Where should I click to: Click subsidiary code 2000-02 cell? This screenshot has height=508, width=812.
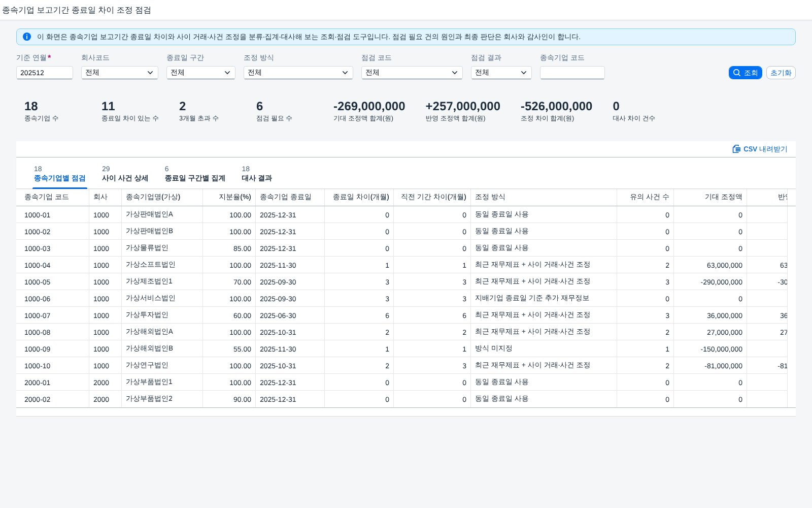coord(53,399)
